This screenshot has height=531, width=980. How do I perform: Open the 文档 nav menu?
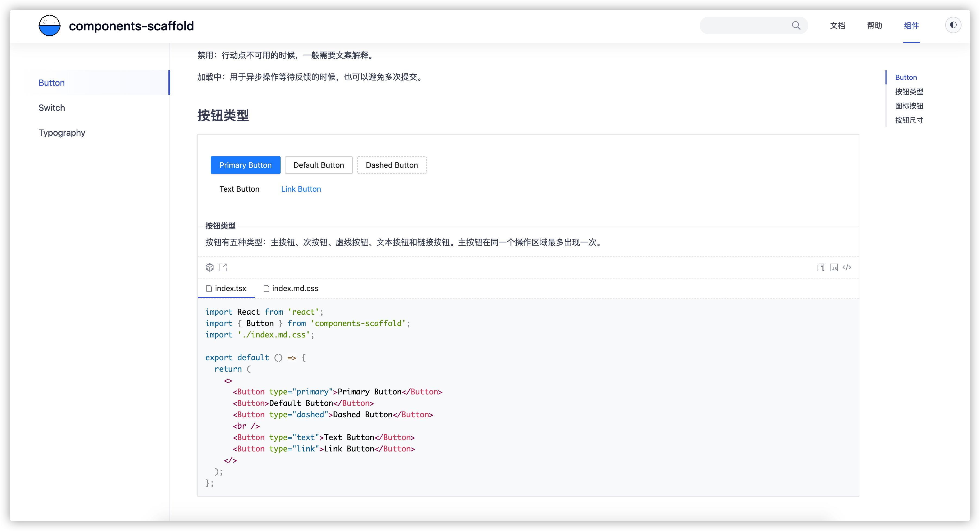pyautogui.click(x=837, y=26)
